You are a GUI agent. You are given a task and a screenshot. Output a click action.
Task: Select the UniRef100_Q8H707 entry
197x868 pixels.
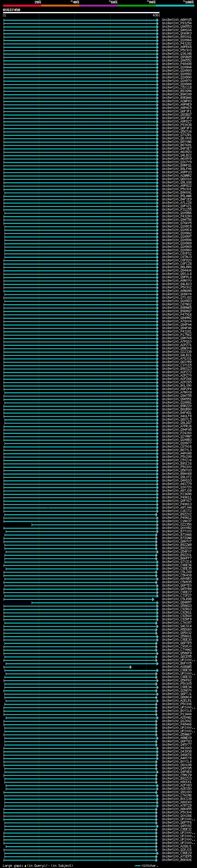point(177,541)
